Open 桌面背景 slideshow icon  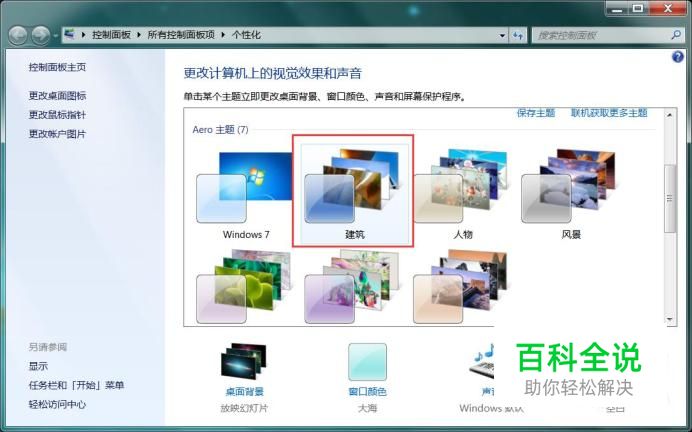[x=244, y=361]
